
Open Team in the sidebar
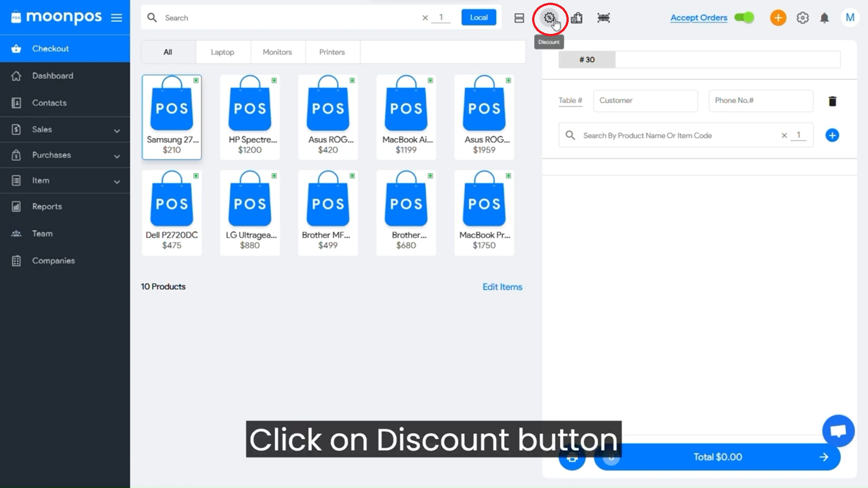point(65,234)
